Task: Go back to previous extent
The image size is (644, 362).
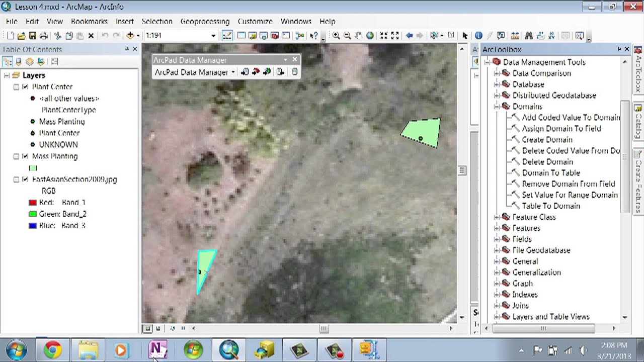Action: pos(409,36)
